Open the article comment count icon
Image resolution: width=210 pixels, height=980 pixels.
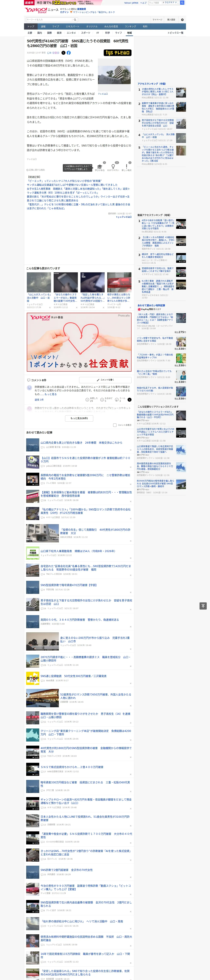tap(49, 53)
